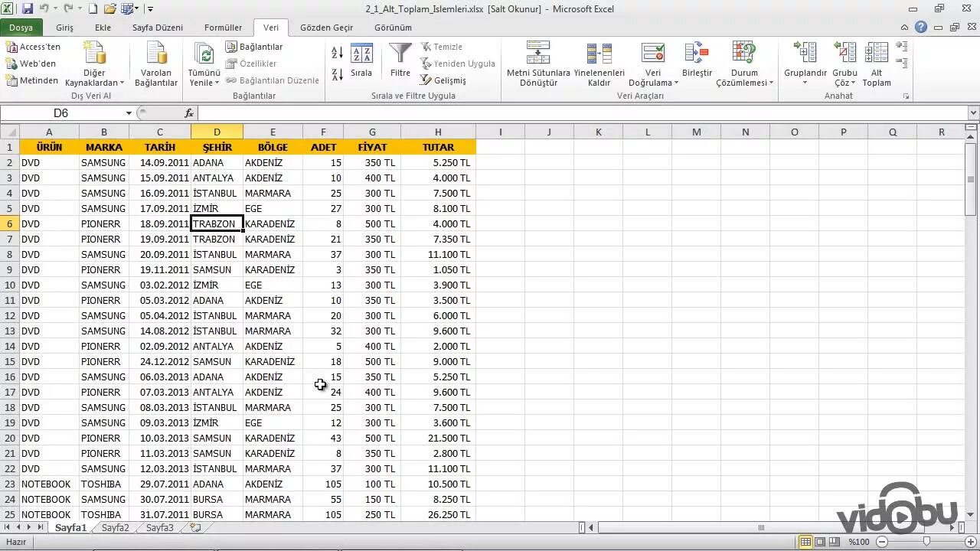Click the New blank document icon
This screenshot has height=551, width=980.
tap(93, 9)
